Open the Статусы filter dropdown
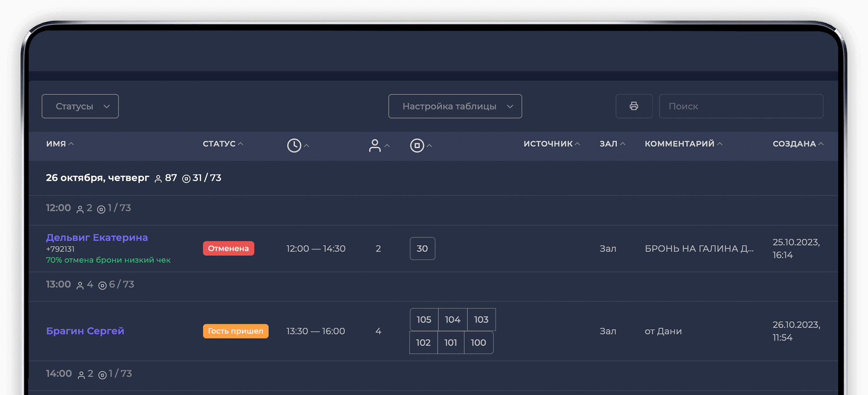The height and width of the screenshot is (395, 868). 80,106
